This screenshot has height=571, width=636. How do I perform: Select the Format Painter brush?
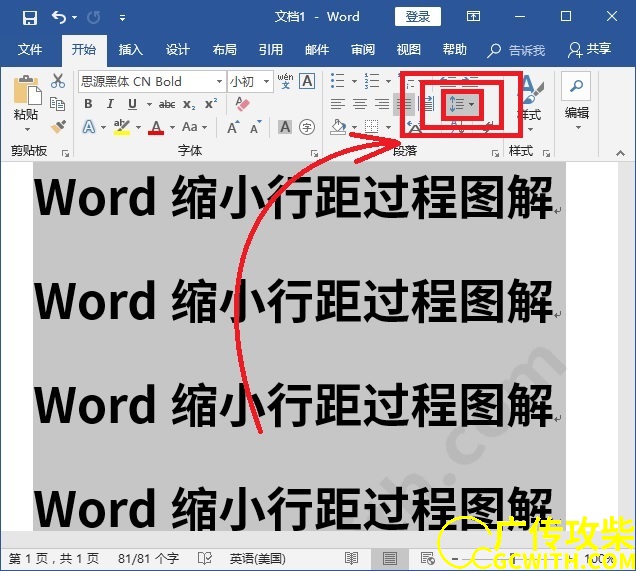pos(58,127)
